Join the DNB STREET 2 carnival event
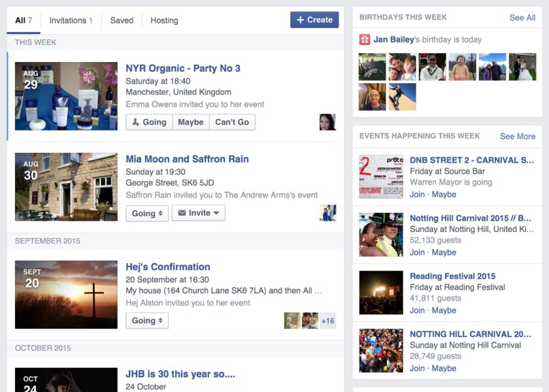 (417, 194)
